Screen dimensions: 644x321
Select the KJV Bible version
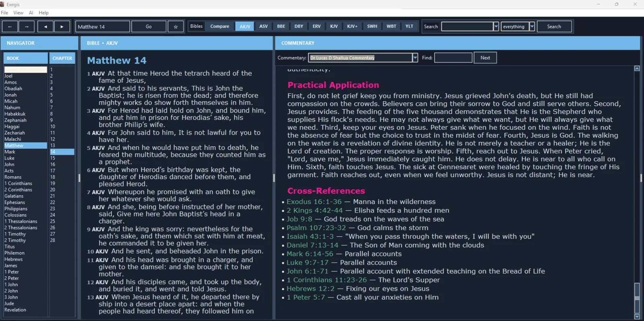(x=334, y=26)
